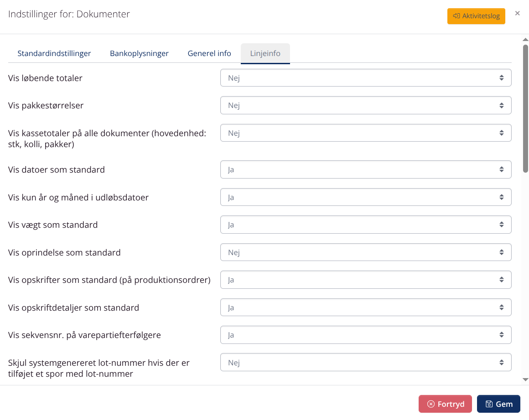Viewport: 529px width, 420px height.
Task: Activate the Linjeinfo tab
Action: point(265,53)
